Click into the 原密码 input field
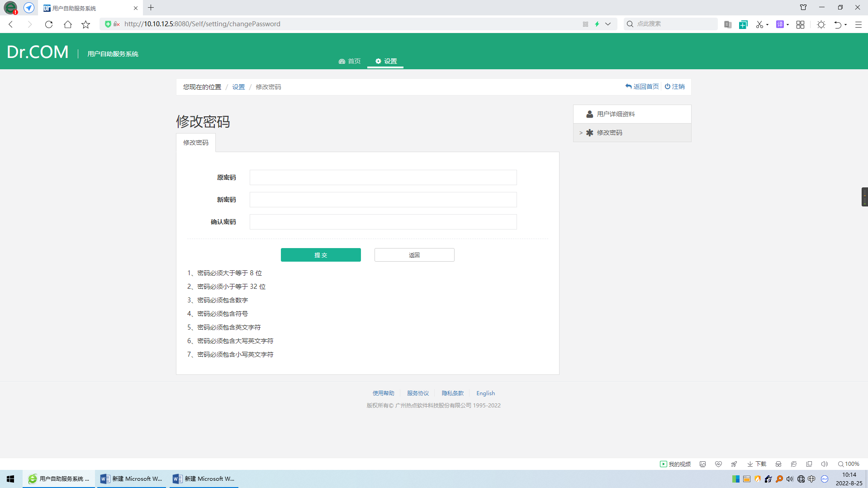 383,177
